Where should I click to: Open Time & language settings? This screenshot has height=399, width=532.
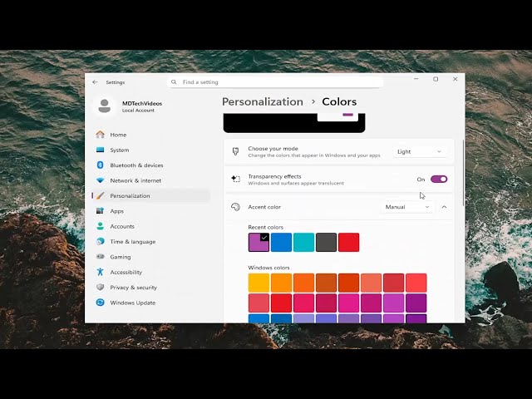coord(150,242)
